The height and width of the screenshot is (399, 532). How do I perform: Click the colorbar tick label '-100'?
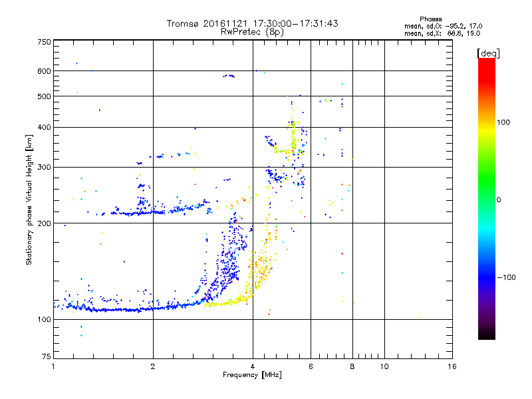507,277
